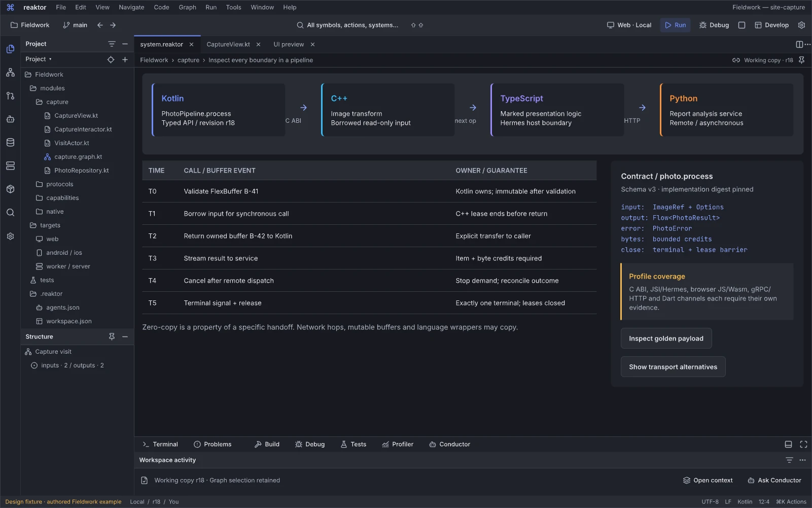
Task: Pin the working copy r18
Action: [801, 60]
